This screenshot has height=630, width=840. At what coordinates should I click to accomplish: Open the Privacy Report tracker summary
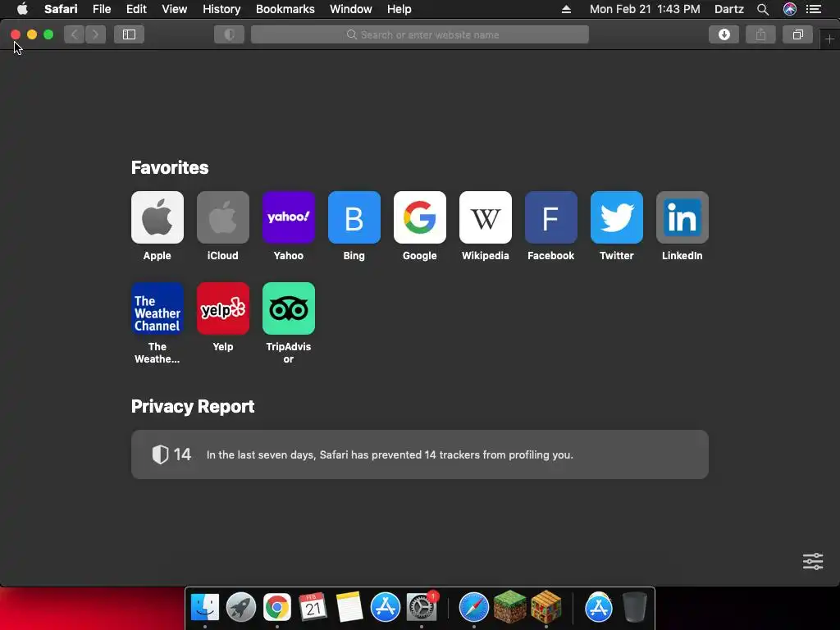click(x=420, y=454)
